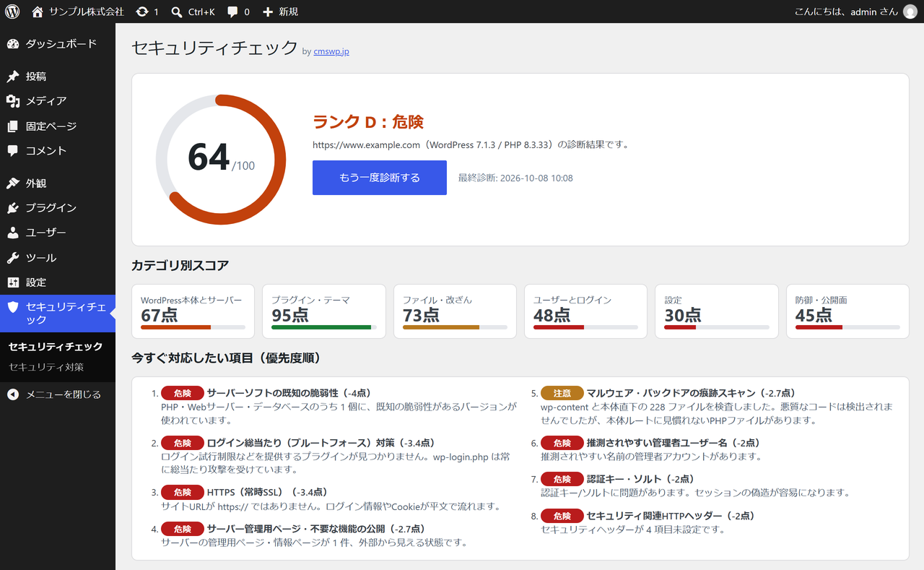Click the ログイン総当たり(ブルートフォース)対策 title
The height and width of the screenshot is (570, 924).
tap(321, 443)
